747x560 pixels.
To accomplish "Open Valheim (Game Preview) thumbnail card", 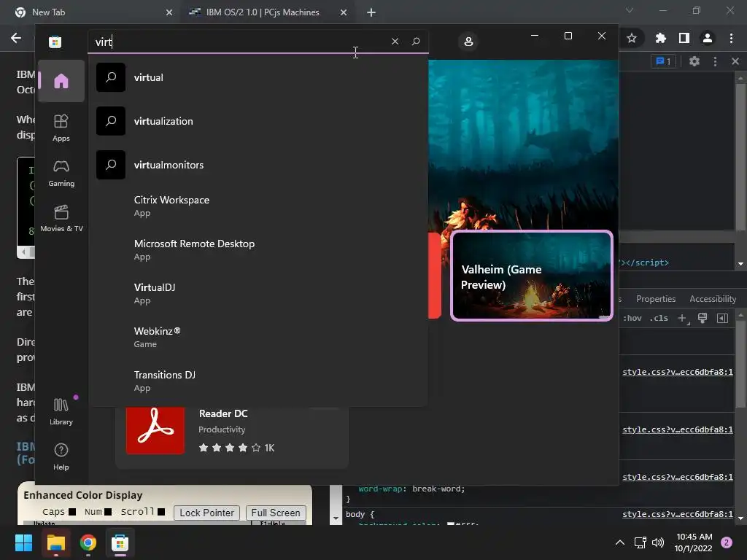I will tap(532, 276).
